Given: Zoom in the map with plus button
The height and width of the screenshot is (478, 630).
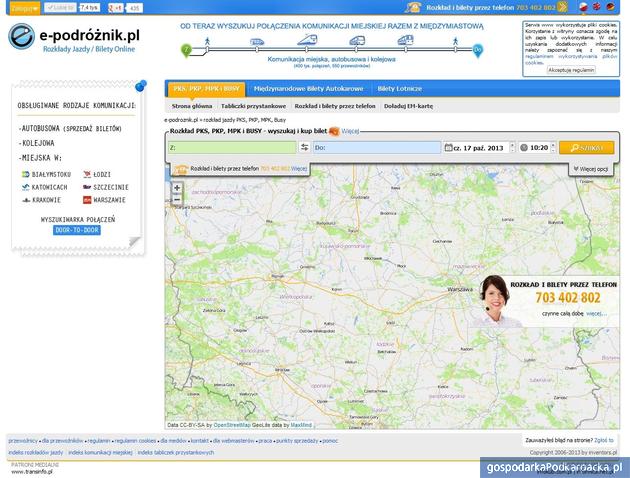Looking at the screenshot, I should (177, 188).
